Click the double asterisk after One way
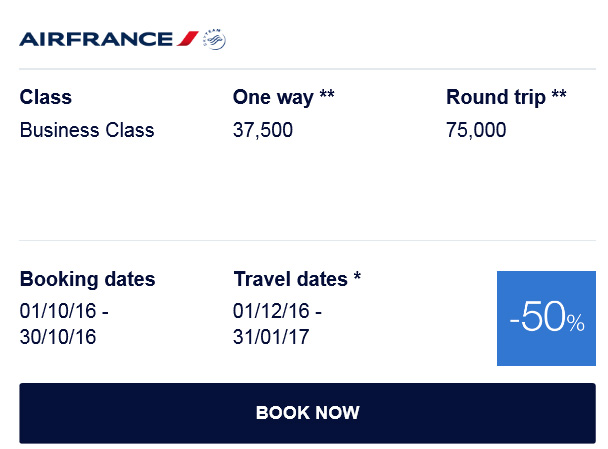 [x=327, y=96]
